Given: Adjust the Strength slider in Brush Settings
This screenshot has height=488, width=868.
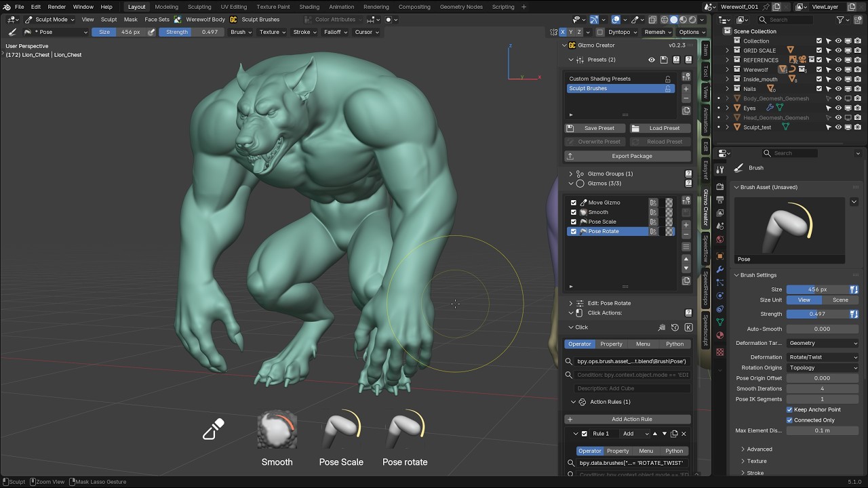Looking at the screenshot, I should tap(817, 314).
